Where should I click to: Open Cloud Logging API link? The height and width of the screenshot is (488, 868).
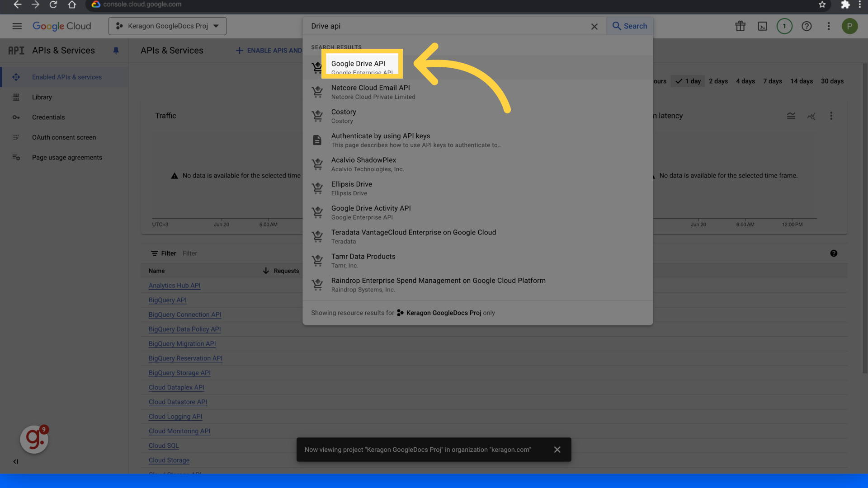pos(175,417)
